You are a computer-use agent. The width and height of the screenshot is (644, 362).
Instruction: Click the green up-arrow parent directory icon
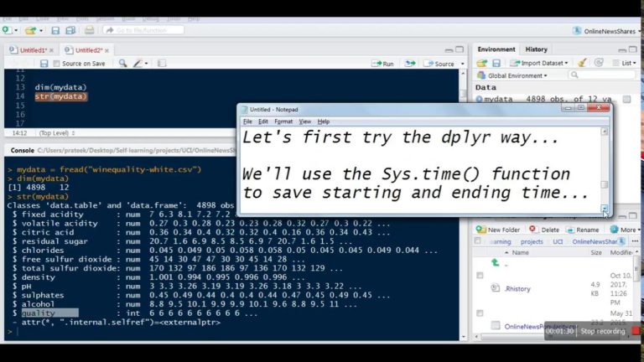point(495,262)
